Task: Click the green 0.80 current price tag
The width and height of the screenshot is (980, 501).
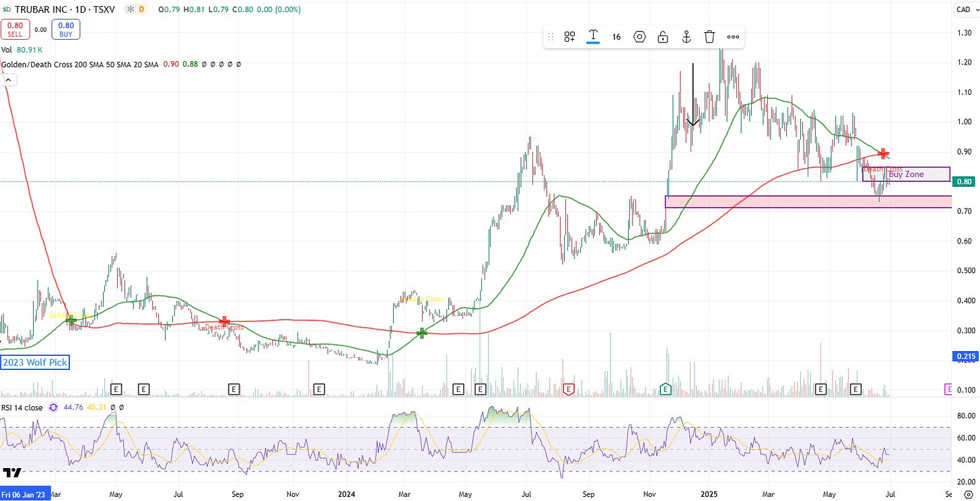Action: (x=964, y=182)
